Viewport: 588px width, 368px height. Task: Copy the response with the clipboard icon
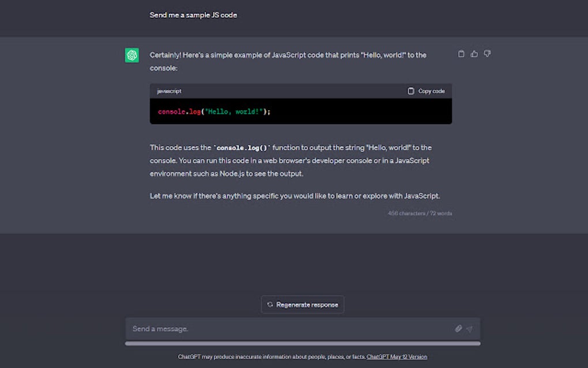pyautogui.click(x=461, y=54)
